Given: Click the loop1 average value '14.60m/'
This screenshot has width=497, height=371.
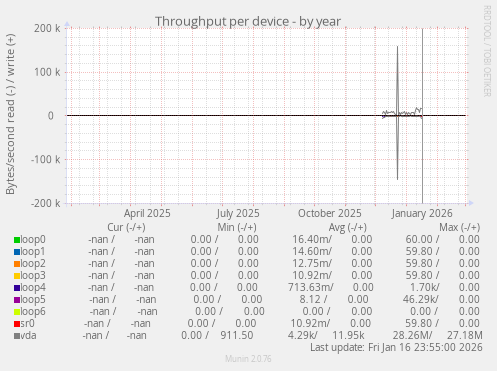Looking at the screenshot, I should (312, 251).
